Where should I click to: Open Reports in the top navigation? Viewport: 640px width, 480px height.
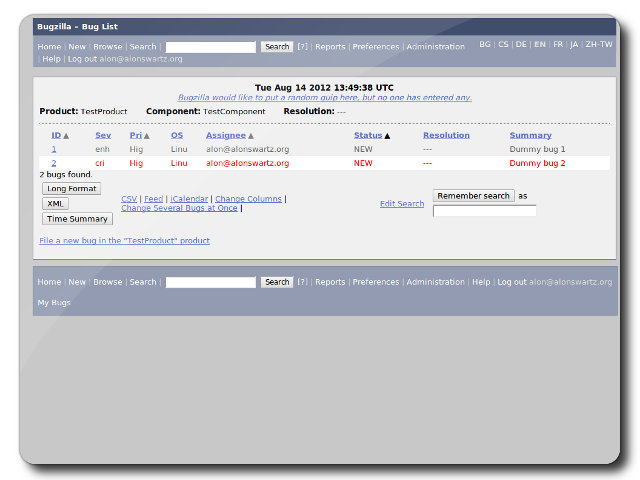(330, 47)
